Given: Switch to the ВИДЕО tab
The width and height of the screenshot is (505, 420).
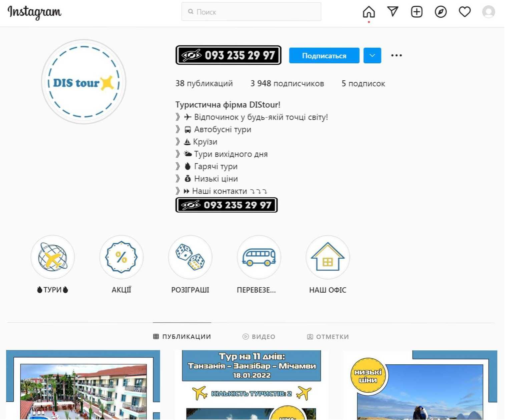Looking at the screenshot, I should click(x=259, y=337).
